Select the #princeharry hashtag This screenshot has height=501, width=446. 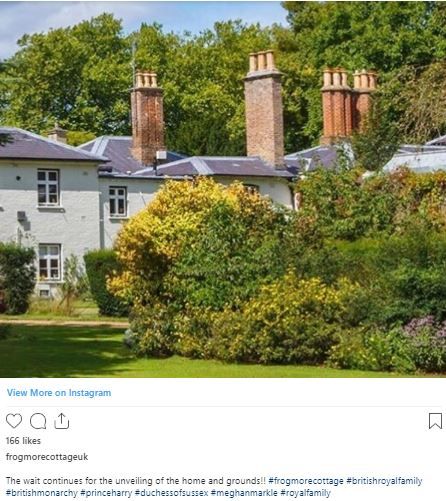coord(106,493)
